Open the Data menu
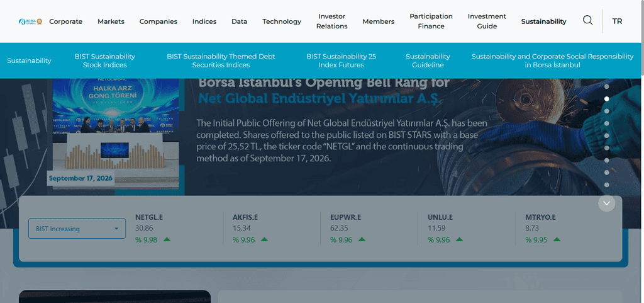 click(x=239, y=21)
